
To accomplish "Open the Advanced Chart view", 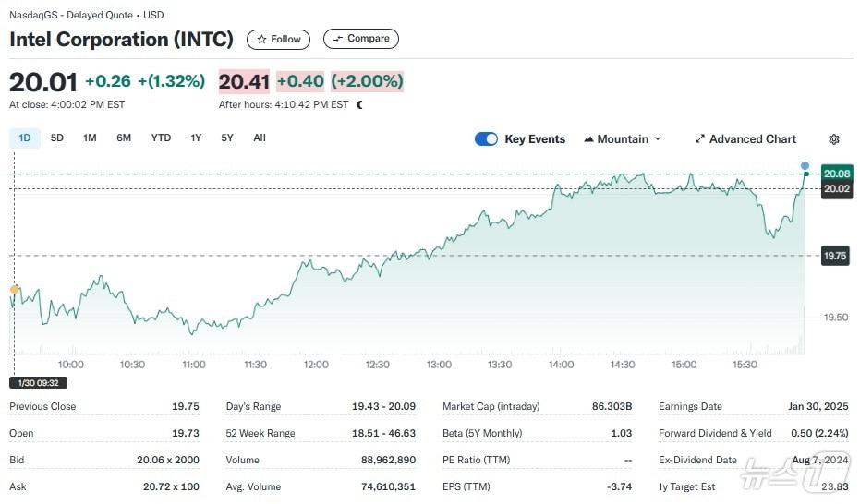I will (x=745, y=139).
